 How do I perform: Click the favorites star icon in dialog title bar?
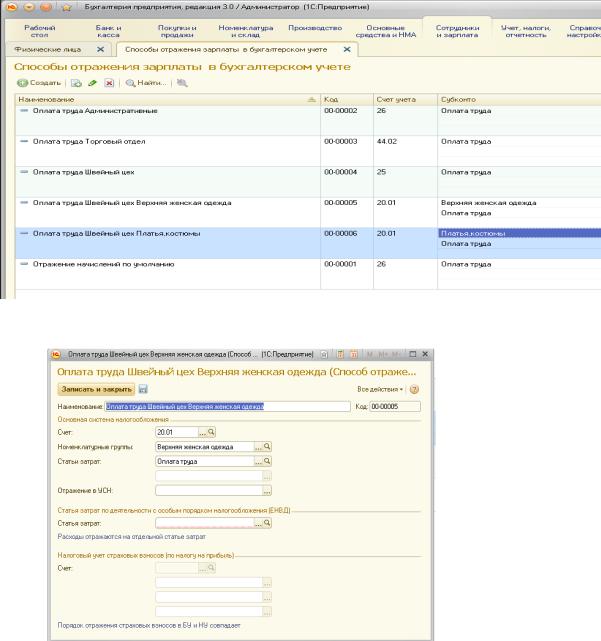(324, 354)
